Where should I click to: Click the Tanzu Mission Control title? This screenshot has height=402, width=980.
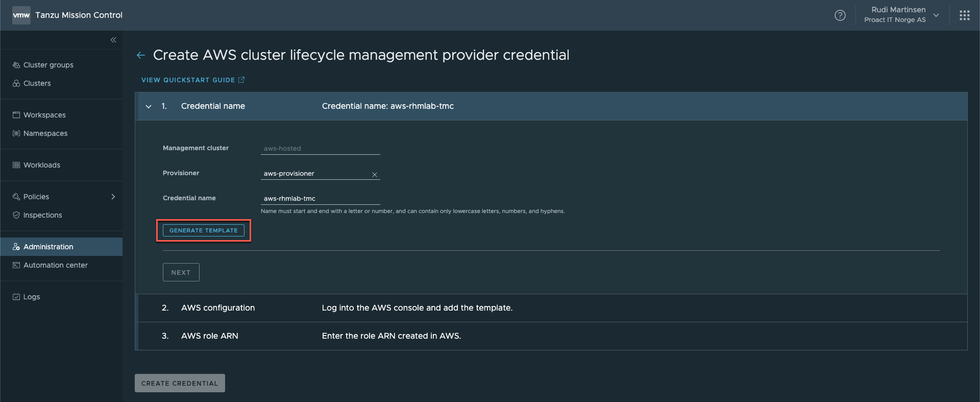point(79,15)
